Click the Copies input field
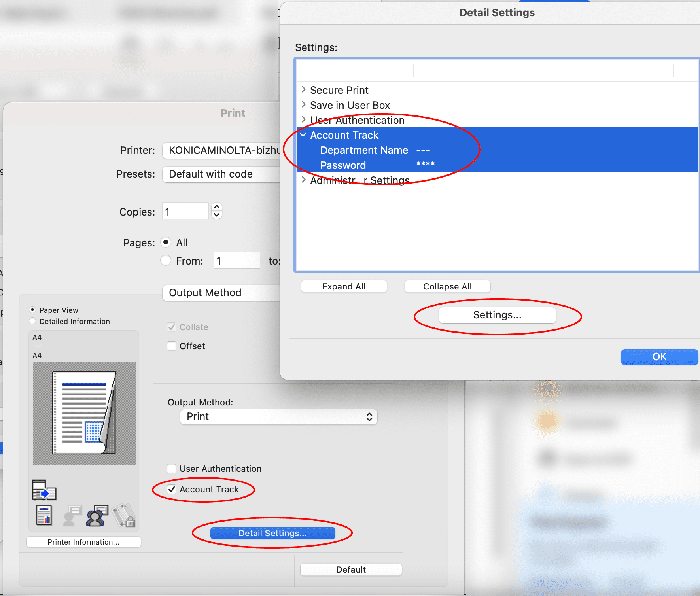 (x=185, y=211)
